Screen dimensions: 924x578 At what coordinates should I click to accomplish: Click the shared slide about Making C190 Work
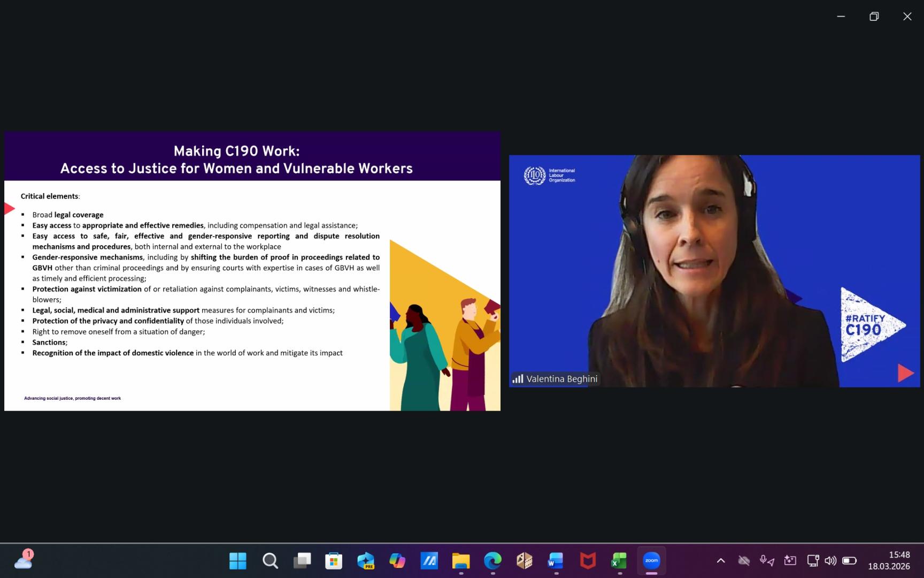(252, 271)
